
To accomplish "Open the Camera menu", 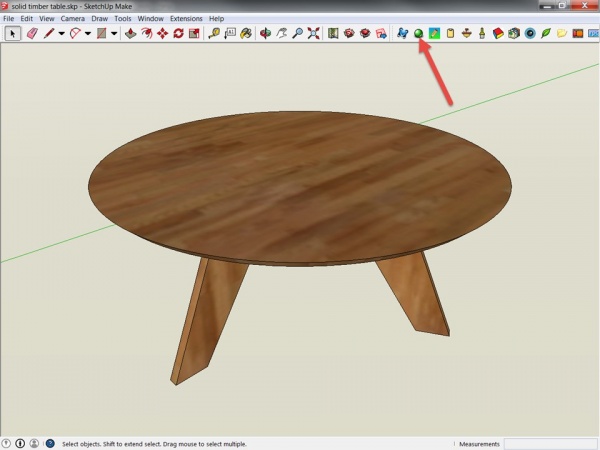I will tap(72, 18).
